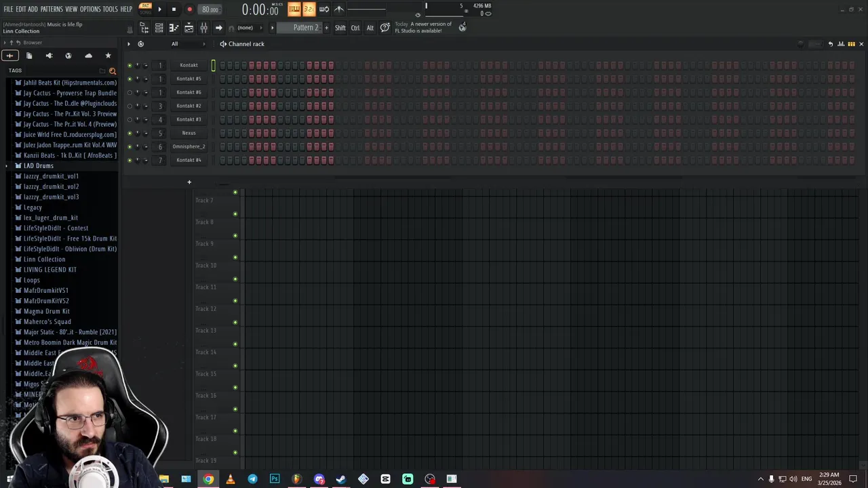868x488 pixels.
Task: Open the Omnisphere_2 channel button
Action: (x=189, y=147)
